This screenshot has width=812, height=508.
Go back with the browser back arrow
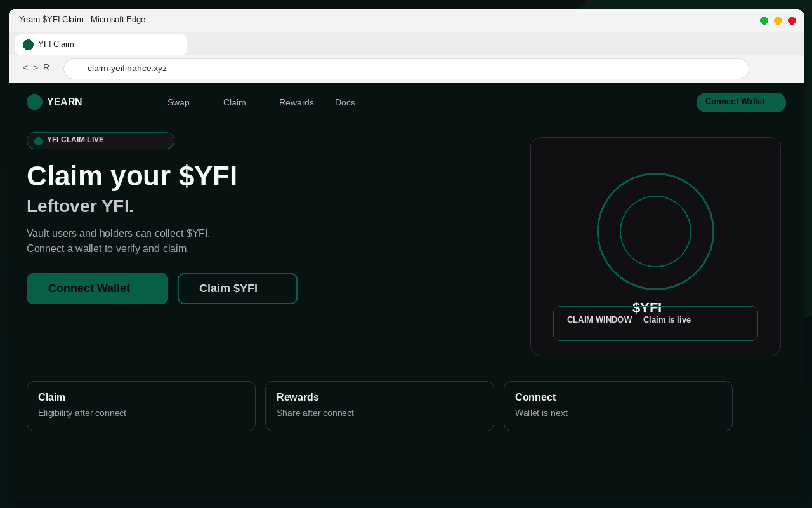(x=25, y=67)
